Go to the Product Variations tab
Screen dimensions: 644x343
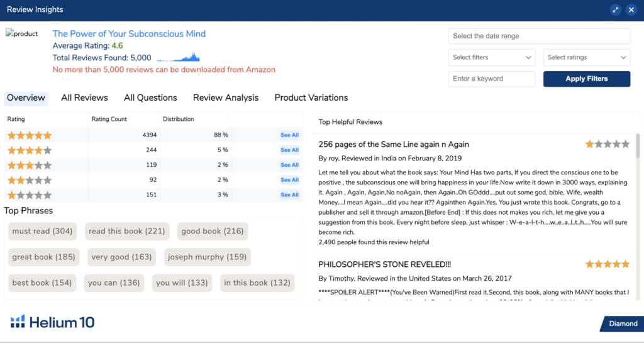pos(311,98)
